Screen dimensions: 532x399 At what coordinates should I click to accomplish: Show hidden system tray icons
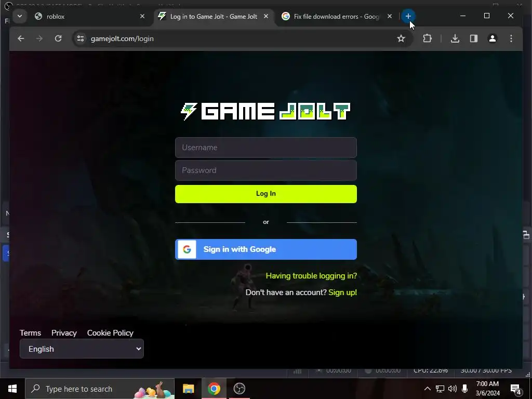click(428, 389)
